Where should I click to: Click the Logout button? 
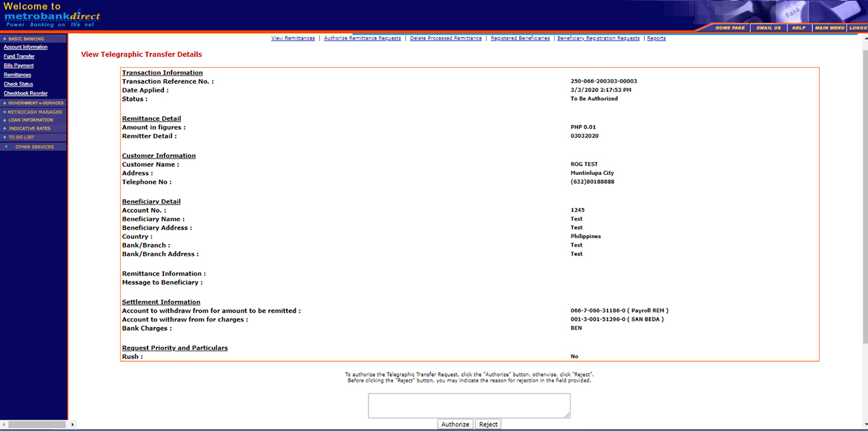pos(858,27)
